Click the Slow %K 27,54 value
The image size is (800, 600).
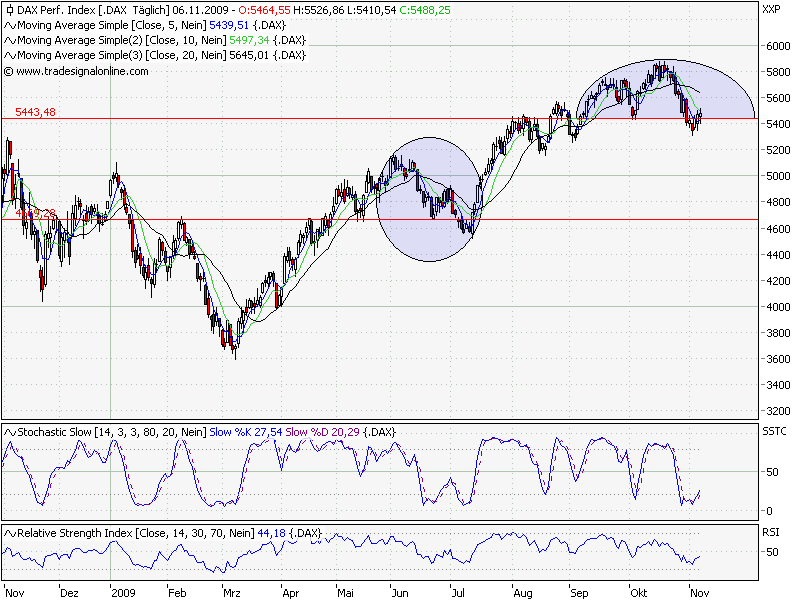pos(245,432)
